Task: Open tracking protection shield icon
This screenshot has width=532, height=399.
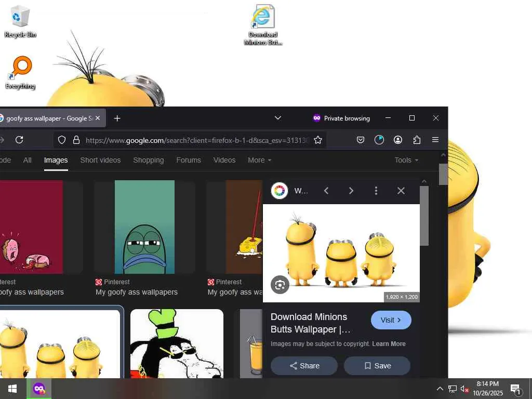Action: [x=62, y=140]
